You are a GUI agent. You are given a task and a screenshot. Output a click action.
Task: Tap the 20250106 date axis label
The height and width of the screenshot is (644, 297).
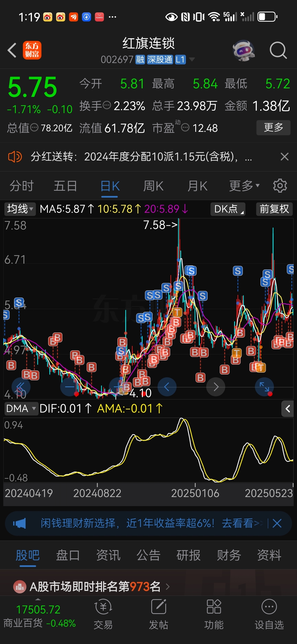coord(195,493)
